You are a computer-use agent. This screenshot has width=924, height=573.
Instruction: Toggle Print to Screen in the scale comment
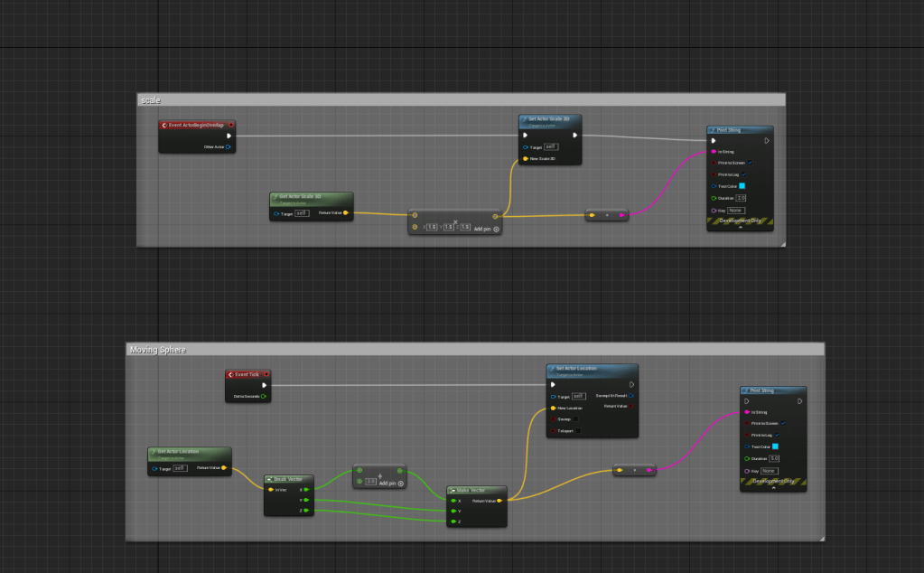point(750,163)
